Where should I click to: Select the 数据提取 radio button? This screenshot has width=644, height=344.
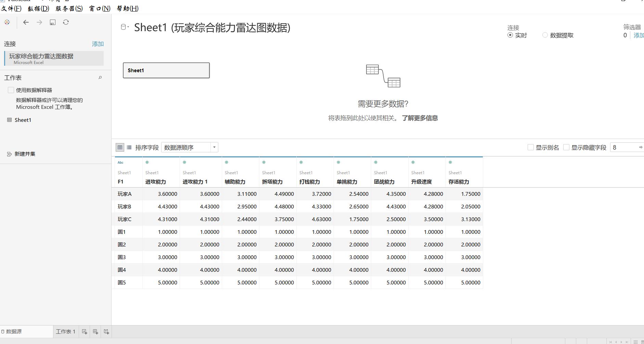point(545,35)
